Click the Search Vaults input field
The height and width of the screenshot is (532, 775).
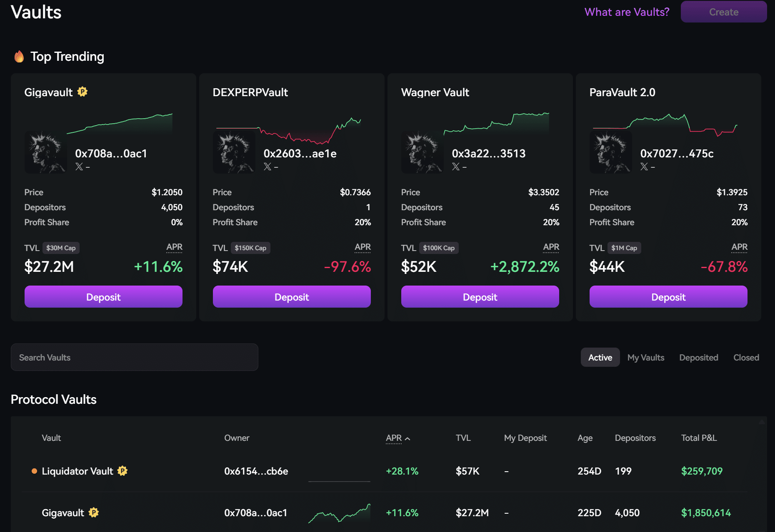tap(134, 358)
